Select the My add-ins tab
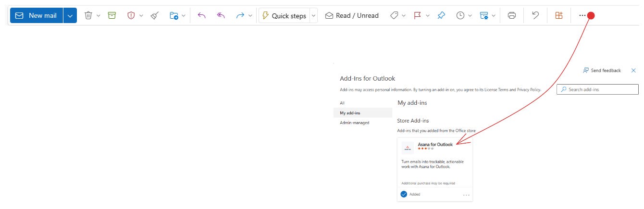644x209 pixels. [x=363, y=113]
